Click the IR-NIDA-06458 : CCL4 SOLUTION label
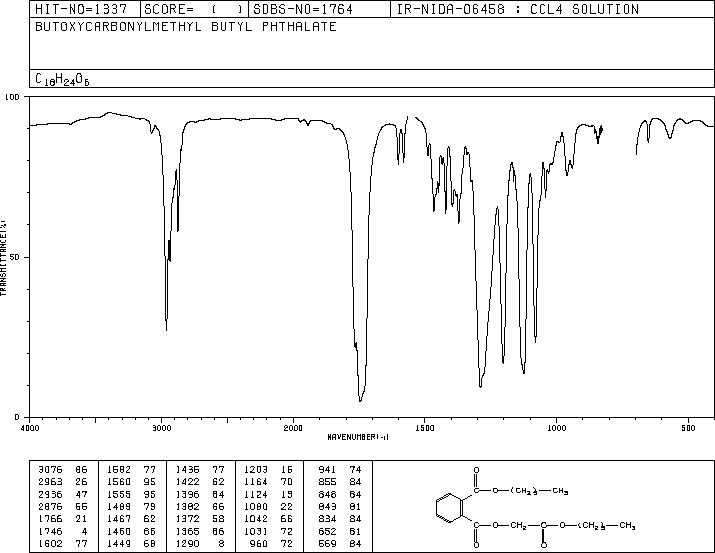Screen dimensions: 715x553 (518, 9)
